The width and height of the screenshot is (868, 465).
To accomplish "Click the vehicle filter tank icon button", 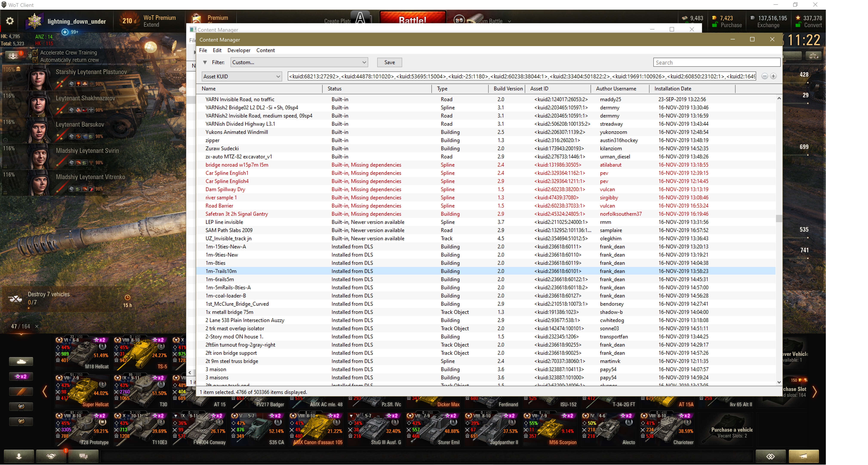I will (x=21, y=361).
